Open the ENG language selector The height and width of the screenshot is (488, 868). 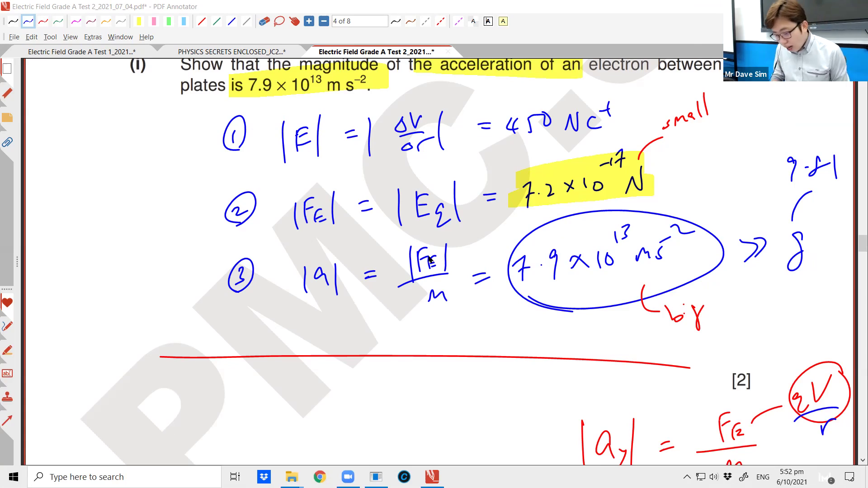coord(763,477)
